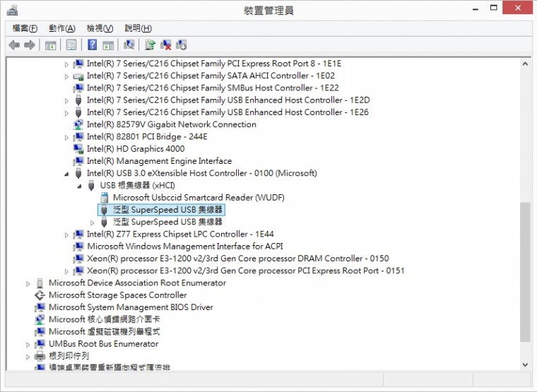The width and height of the screenshot is (537, 392).
Task: Select Microsoft Windows Management Interface for ACPI
Action: pos(185,247)
